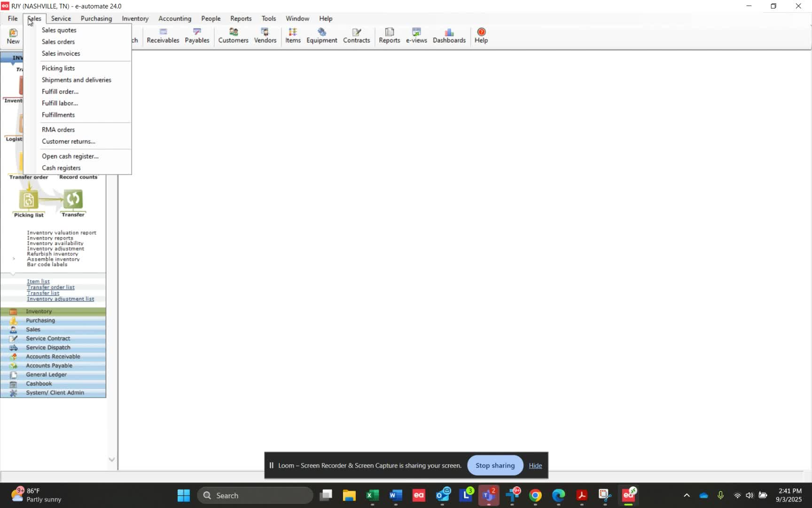Open the Inventory menu
The height and width of the screenshot is (508, 812).
click(135, 18)
